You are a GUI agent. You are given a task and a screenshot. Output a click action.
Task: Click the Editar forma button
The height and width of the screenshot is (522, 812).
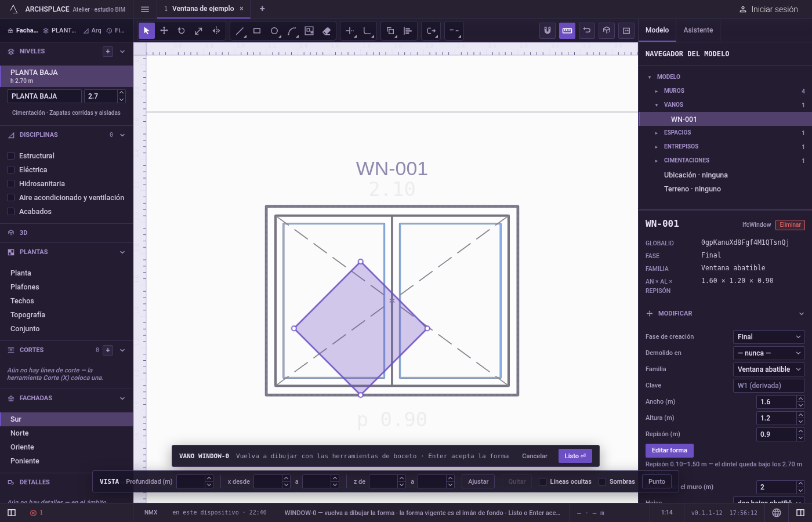(669, 450)
